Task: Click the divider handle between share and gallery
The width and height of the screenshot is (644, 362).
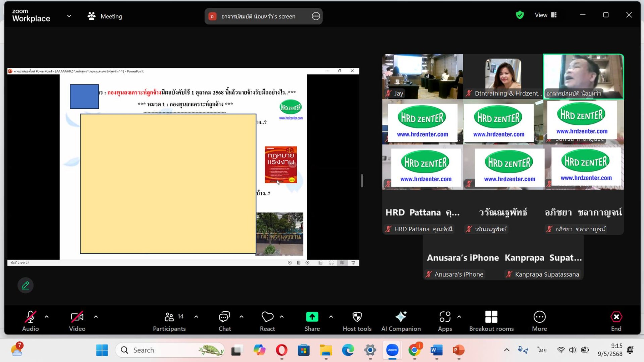Action: pyautogui.click(x=362, y=181)
